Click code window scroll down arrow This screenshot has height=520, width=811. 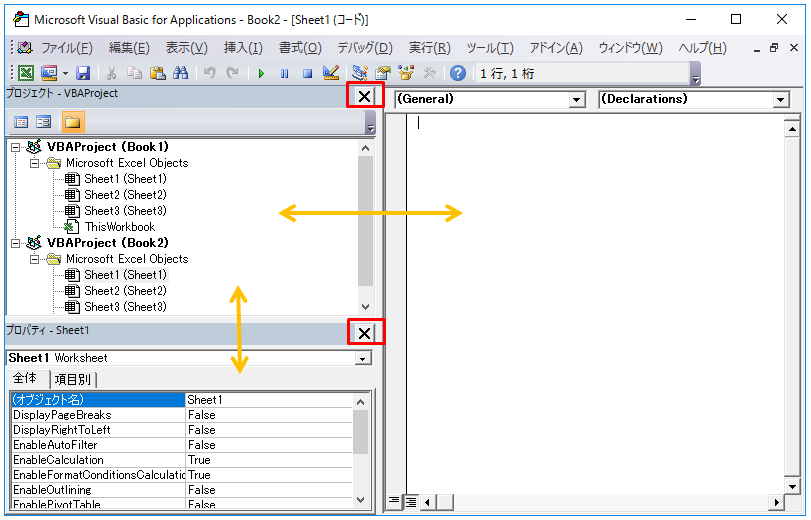click(792, 486)
